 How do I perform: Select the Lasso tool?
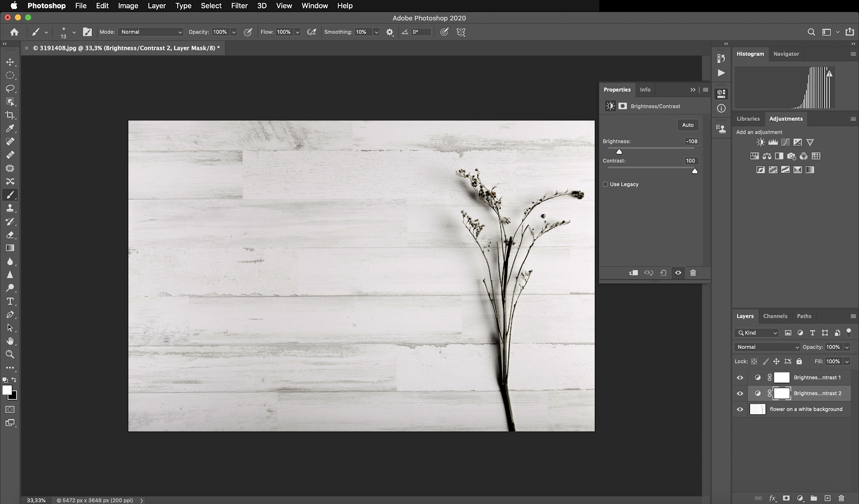[x=10, y=89]
